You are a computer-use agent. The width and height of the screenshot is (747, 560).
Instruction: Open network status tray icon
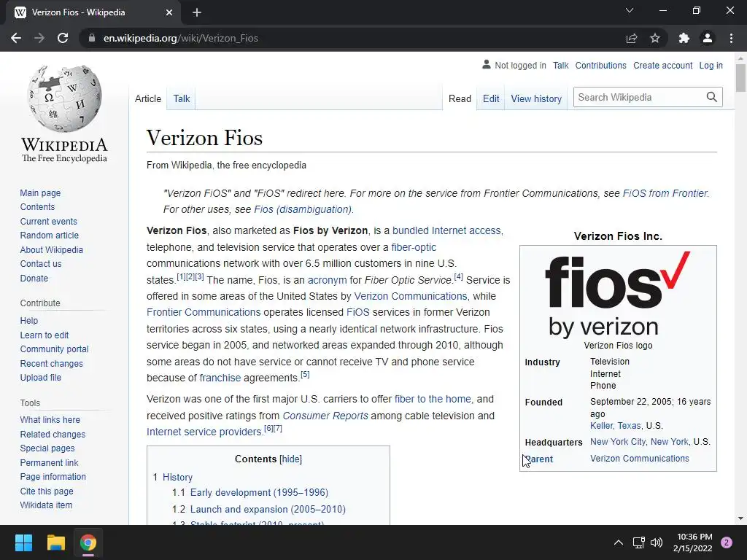[x=638, y=542]
